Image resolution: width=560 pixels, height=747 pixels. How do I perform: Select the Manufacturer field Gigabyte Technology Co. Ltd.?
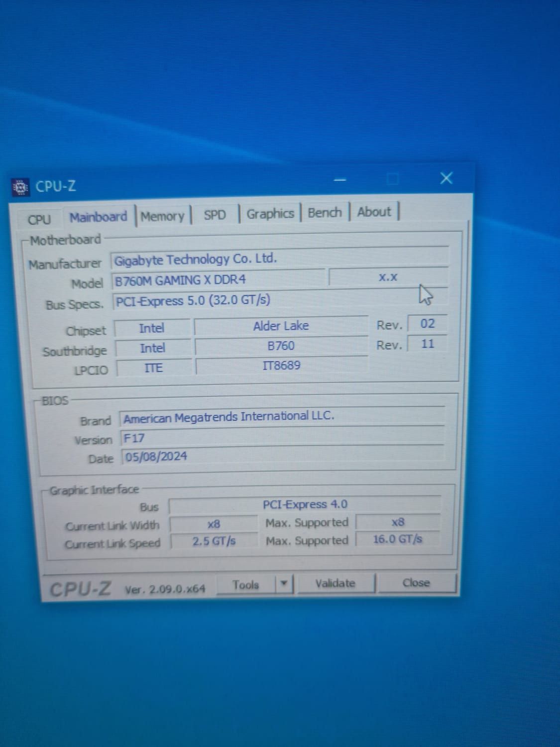280,259
